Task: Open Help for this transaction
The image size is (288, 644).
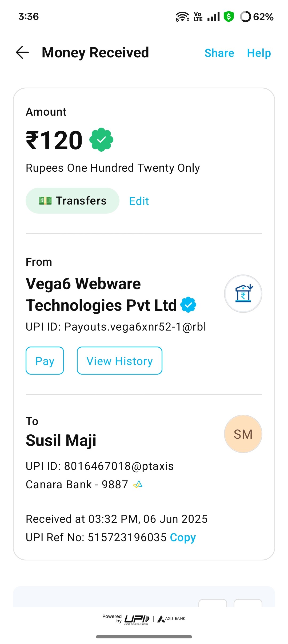Action: (x=259, y=53)
